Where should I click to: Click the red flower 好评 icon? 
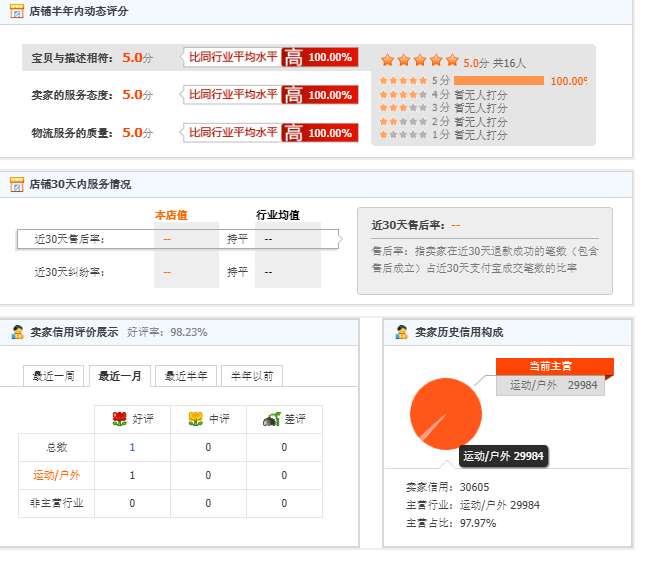(x=120, y=419)
